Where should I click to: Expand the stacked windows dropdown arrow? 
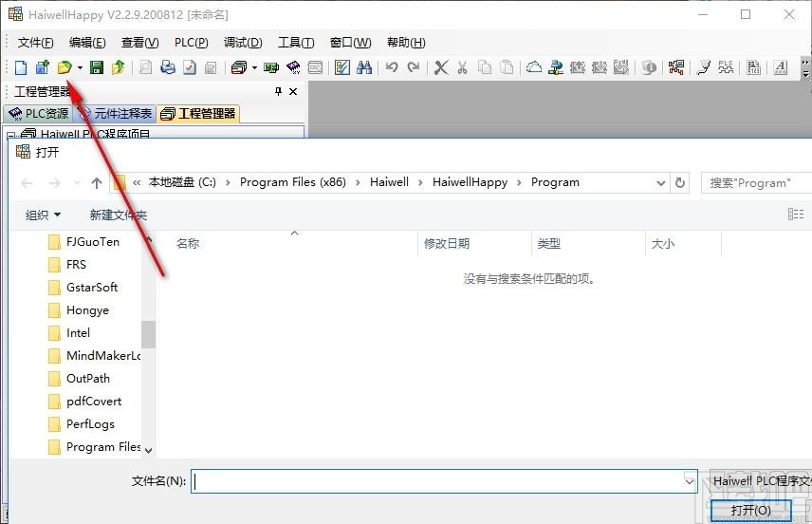[x=254, y=67]
